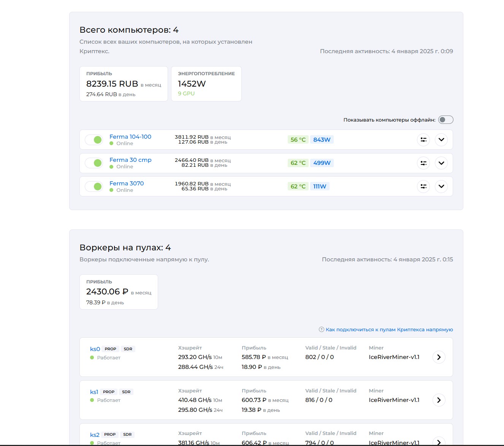Expand the Ferma 30 cmp row chevron
Viewport: 504px width, 446px height.
click(441, 163)
